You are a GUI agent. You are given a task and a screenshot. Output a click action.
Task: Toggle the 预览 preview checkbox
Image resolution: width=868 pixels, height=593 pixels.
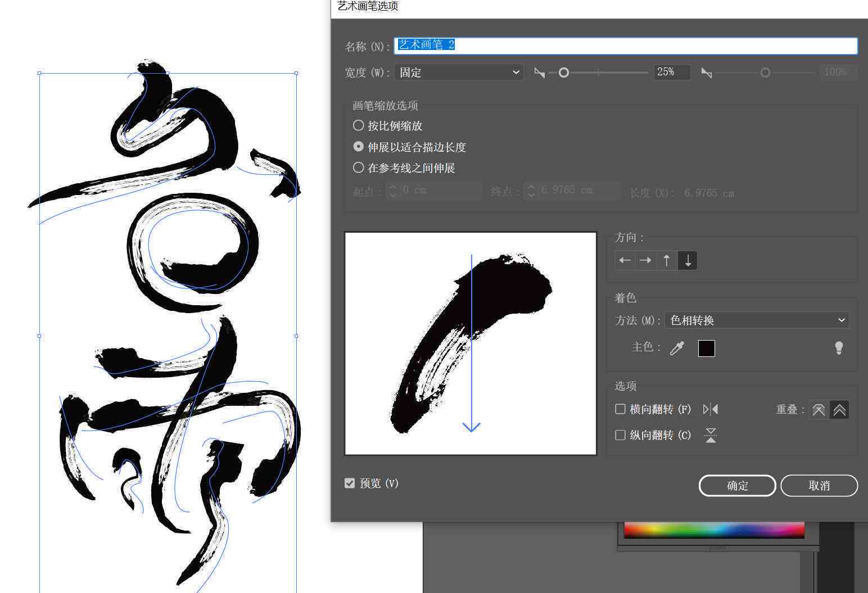[350, 483]
